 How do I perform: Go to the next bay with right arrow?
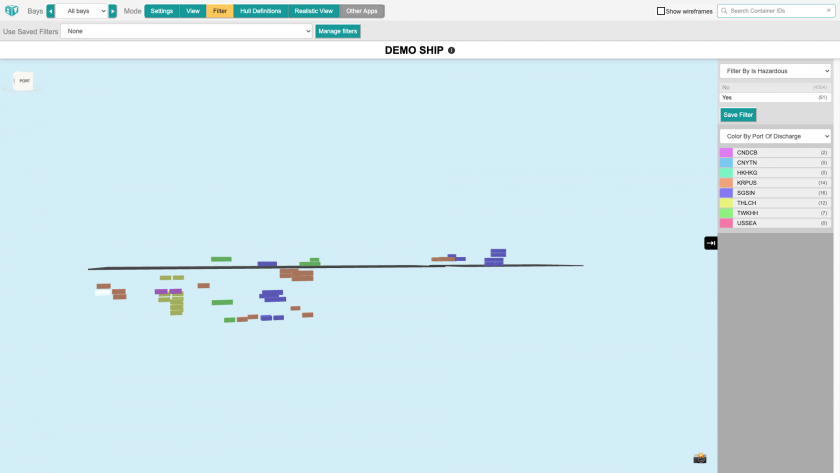(x=112, y=11)
